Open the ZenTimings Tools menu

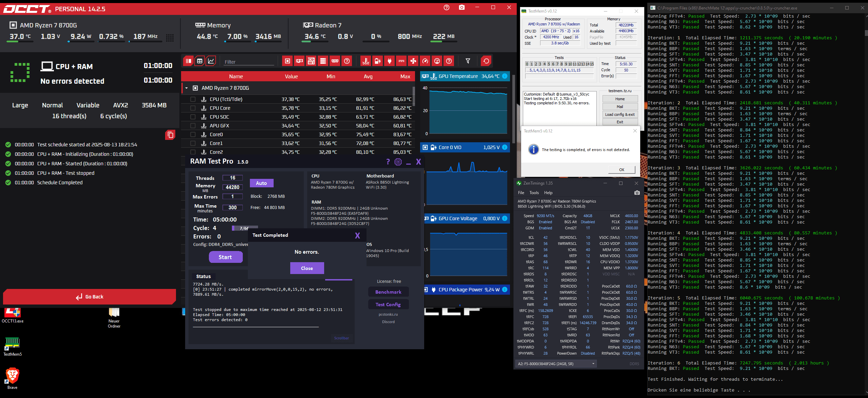pyautogui.click(x=534, y=193)
